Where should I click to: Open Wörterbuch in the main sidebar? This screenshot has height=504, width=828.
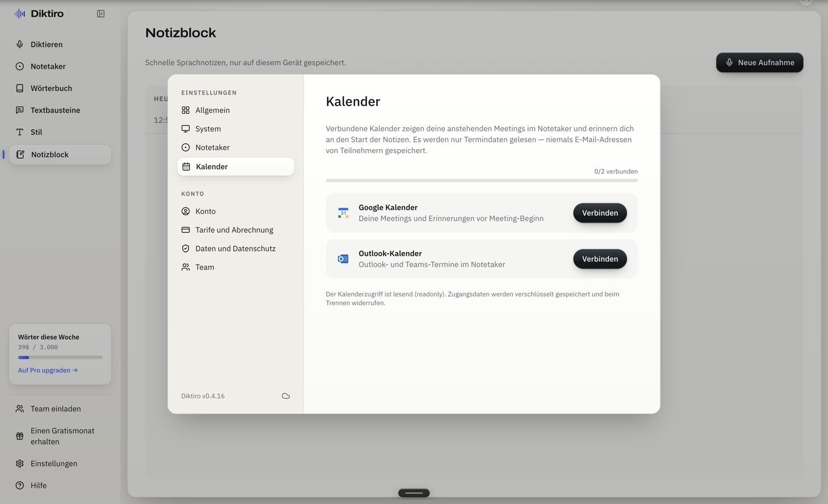pyautogui.click(x=60, y=88)
